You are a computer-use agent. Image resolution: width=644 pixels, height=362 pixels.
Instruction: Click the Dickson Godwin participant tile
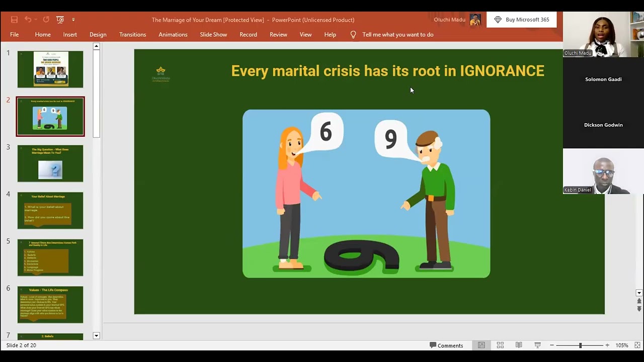point(603,125)
